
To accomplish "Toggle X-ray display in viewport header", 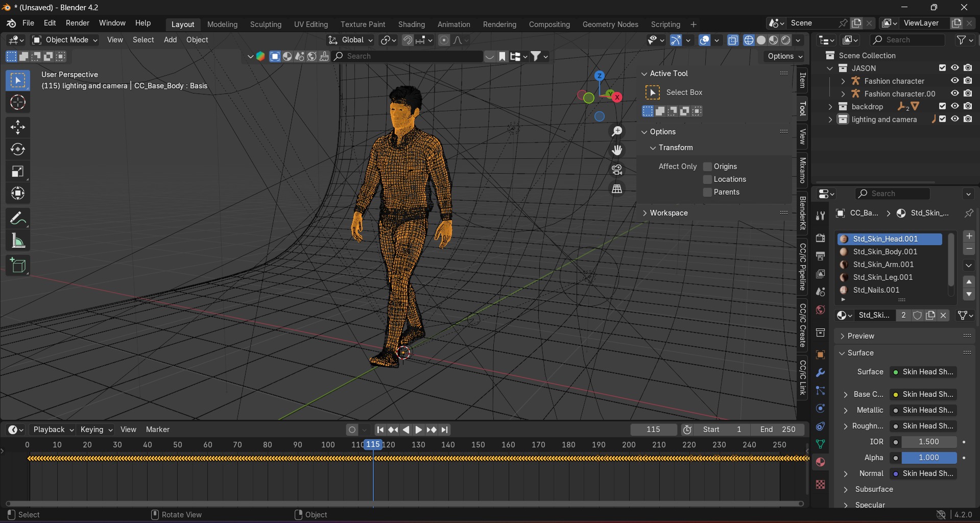I will [x=733, y=40].
